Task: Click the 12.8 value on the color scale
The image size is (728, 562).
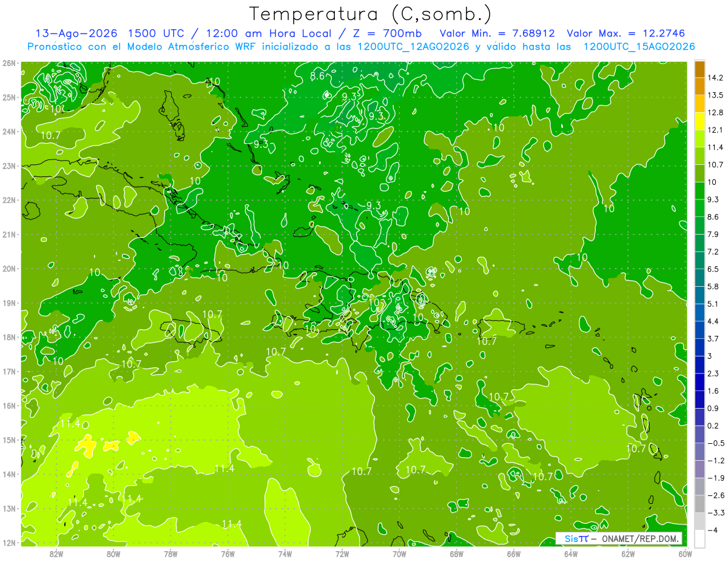Action: click(715, 113)
